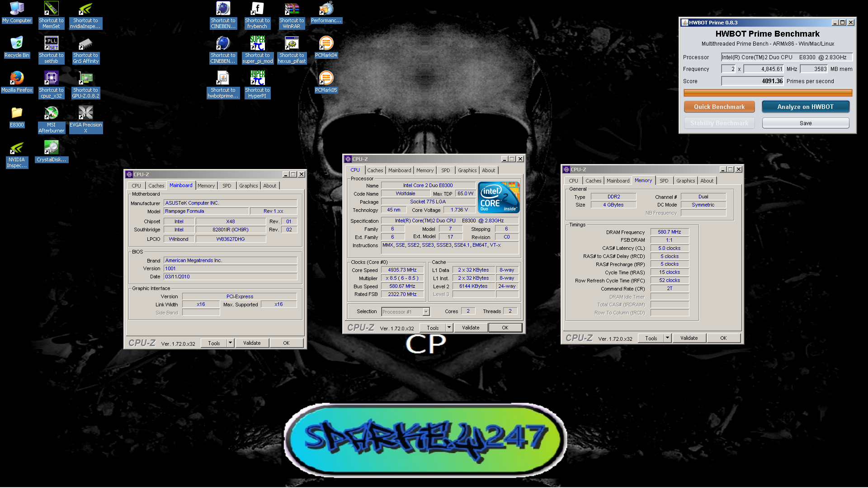Open the PCMark05 desktop icon
Screen dimensions: 868x488
(326, 82)
